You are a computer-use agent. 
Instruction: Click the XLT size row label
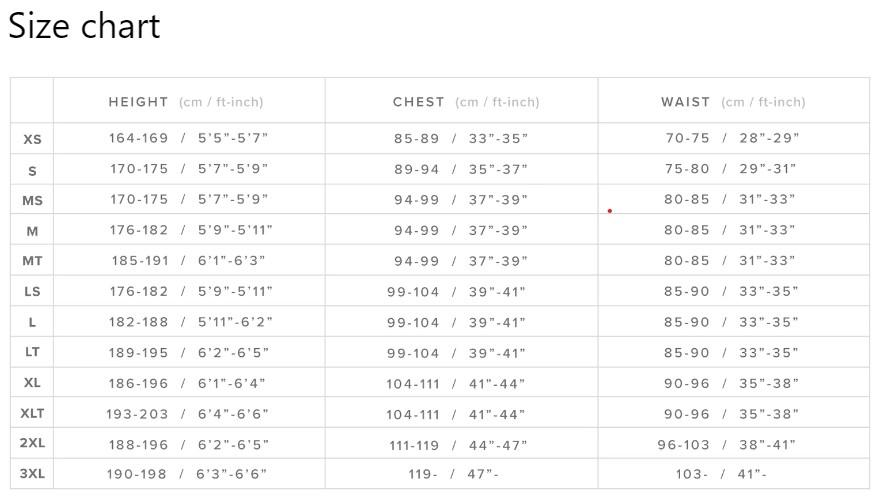[x=32, y=413]
